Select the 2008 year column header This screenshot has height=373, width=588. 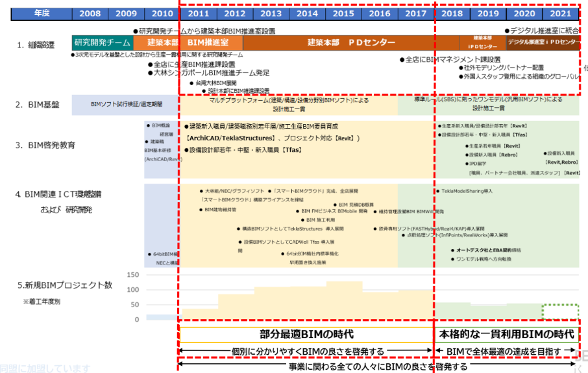(90, 14)
